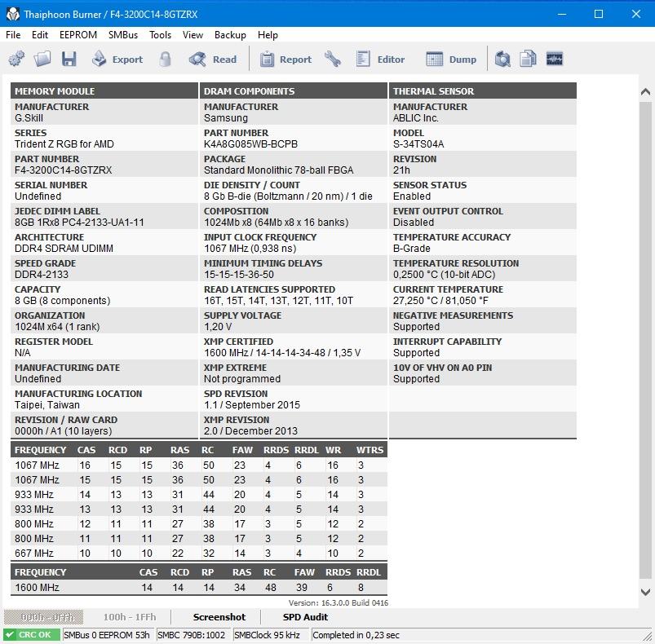Screen dimensions: 655x644
Task: Open the Report toolbar button
Action: pos(285,60)
